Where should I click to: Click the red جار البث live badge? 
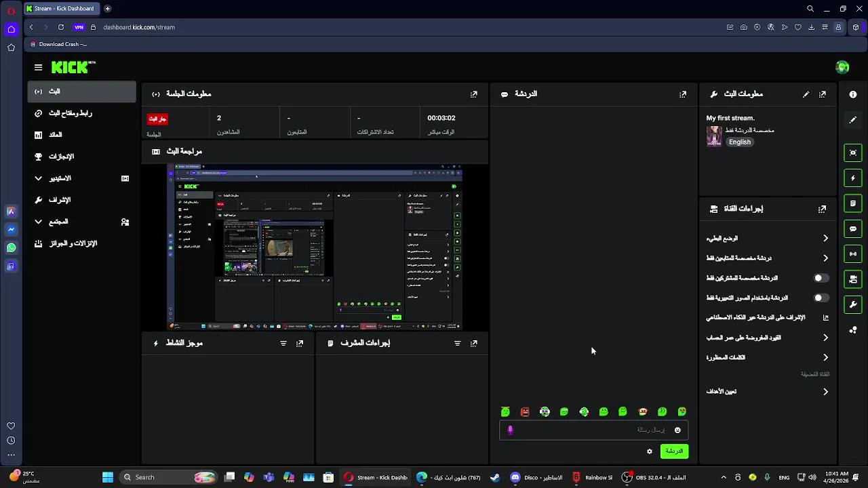pyautogui.click(x=157, y=119)
